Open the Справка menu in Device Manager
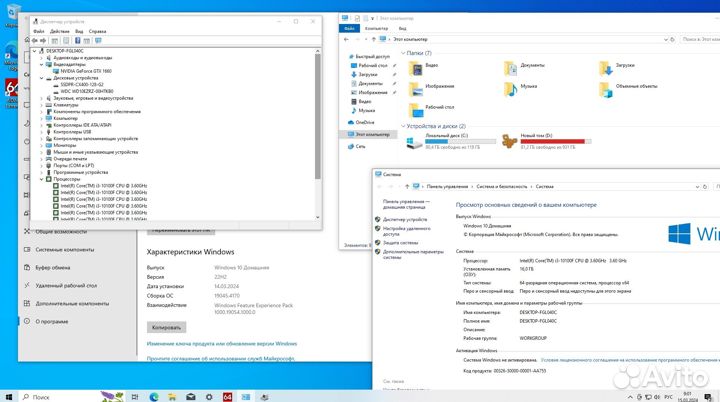This screenshot has height=402, width=720. (97, 31)
